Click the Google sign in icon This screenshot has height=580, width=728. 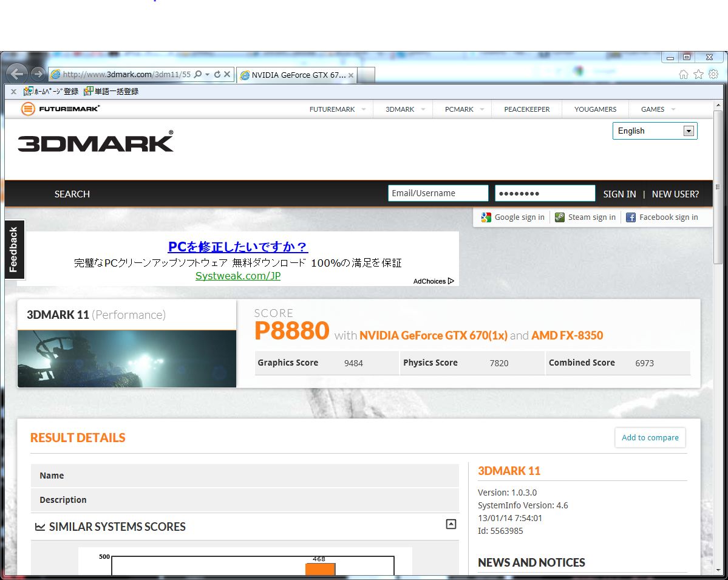pyautogui.click(x=486, y=217)
